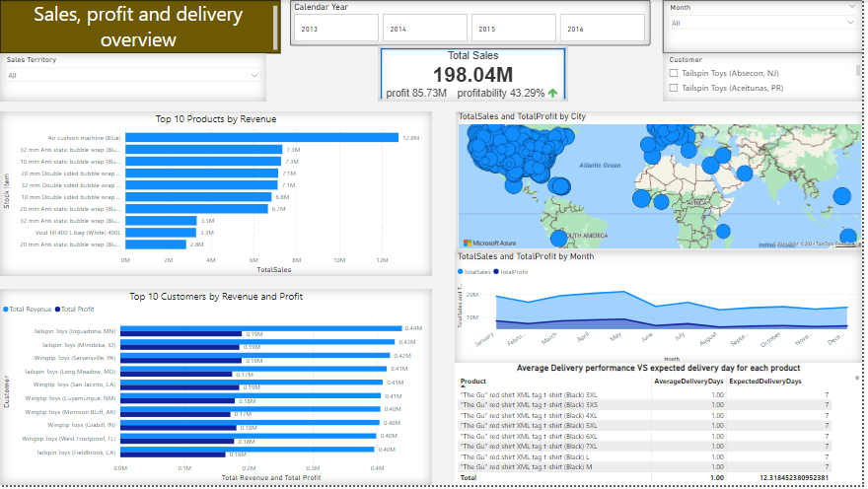Click the green profitability up arrow
The width and height of the screenshot is (868, 489).
pyautogui.click(x=553, y=93)
